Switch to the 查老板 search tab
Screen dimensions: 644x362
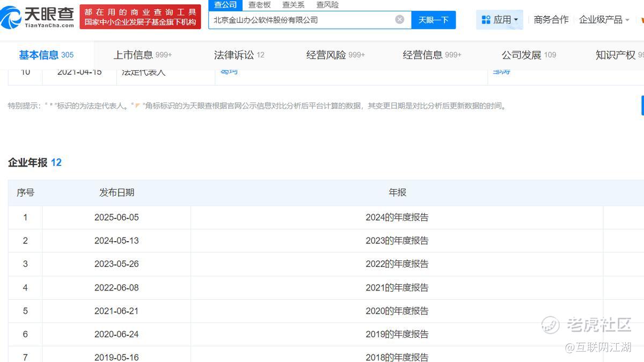pos(260,5)
